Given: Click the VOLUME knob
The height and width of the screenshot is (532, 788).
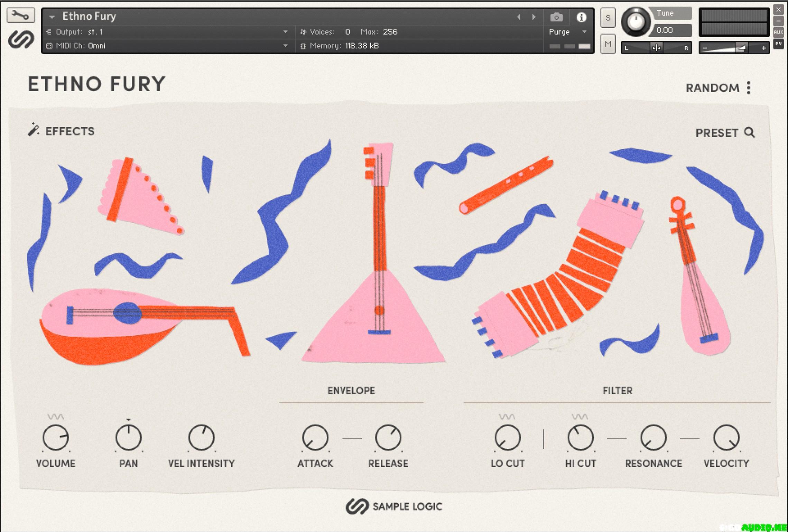Looking at the screenshot, I should click(x=56, y=437).
